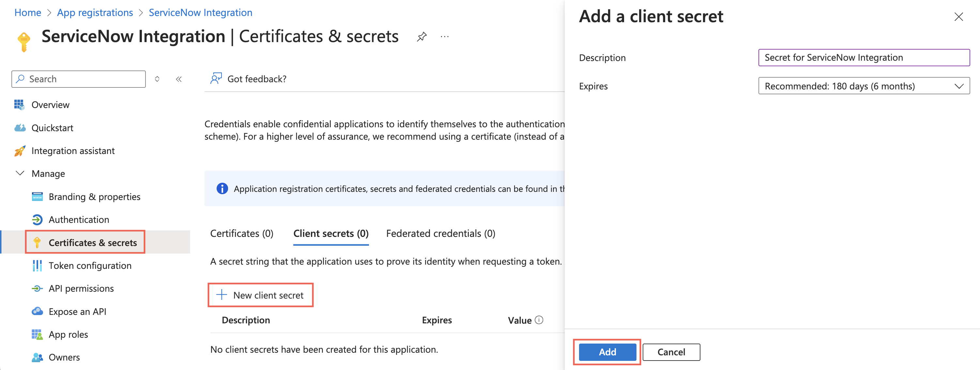This screenshot has width=980, height=370.
Task: Click the Quickstart cloud icon
Action: pos(20,128)
